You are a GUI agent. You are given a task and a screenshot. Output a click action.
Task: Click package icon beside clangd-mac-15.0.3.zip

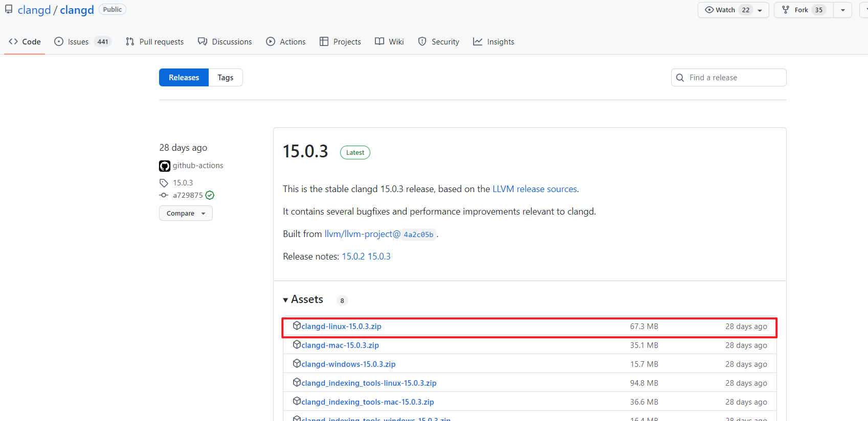297,344
